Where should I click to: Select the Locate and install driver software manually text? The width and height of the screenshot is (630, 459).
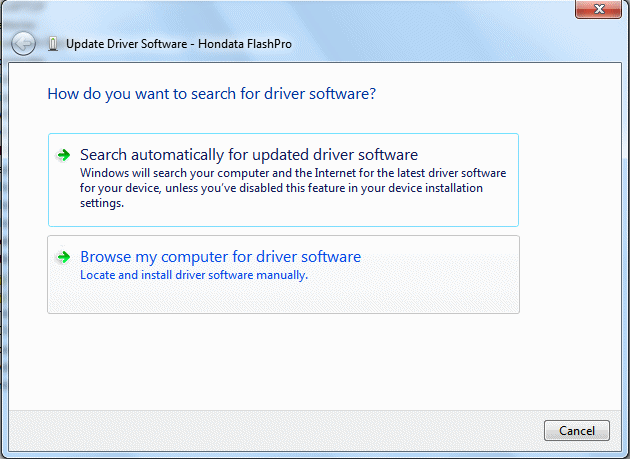coord(194,275)
